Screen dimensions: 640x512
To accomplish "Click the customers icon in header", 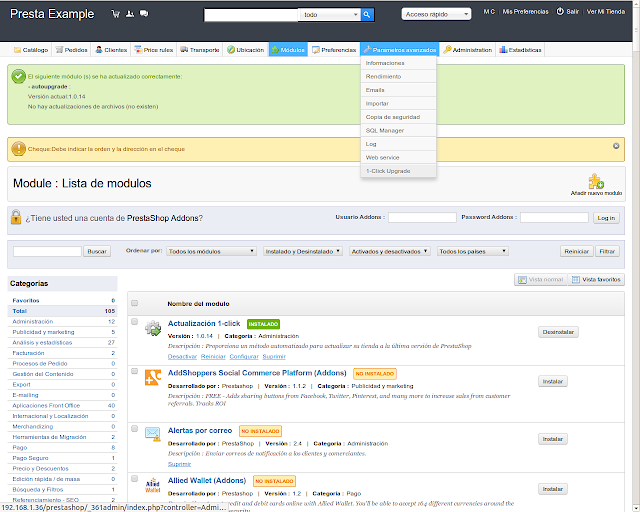I will tap(130, 14).
